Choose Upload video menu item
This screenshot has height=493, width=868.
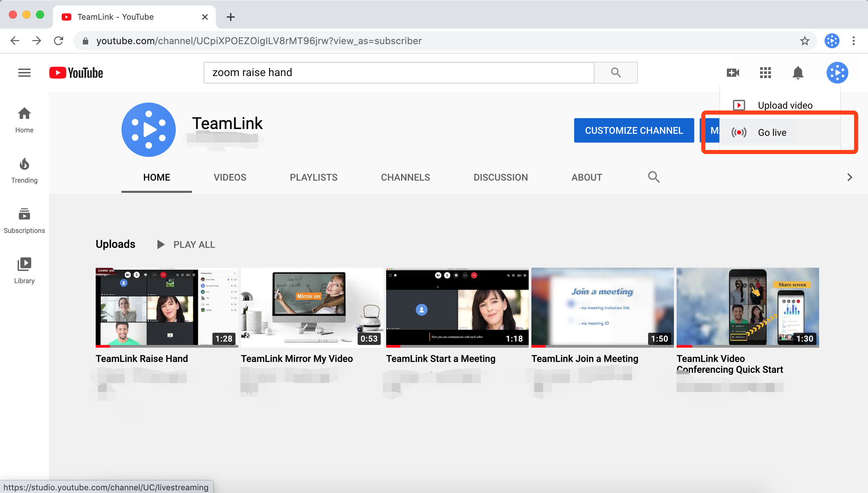click(785, 105)
